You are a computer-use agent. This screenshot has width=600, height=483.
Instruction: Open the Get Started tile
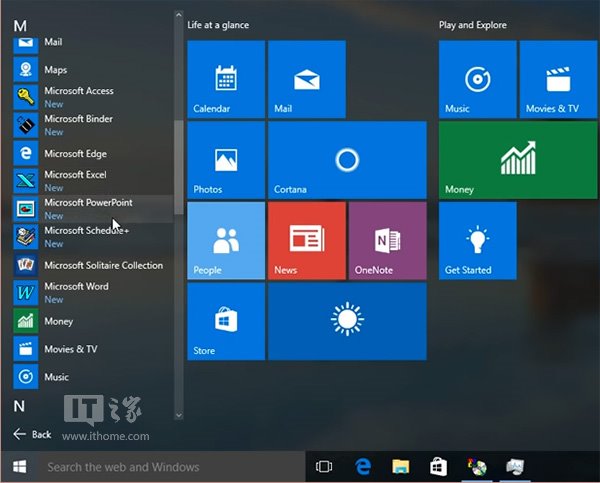click(477, 240)
